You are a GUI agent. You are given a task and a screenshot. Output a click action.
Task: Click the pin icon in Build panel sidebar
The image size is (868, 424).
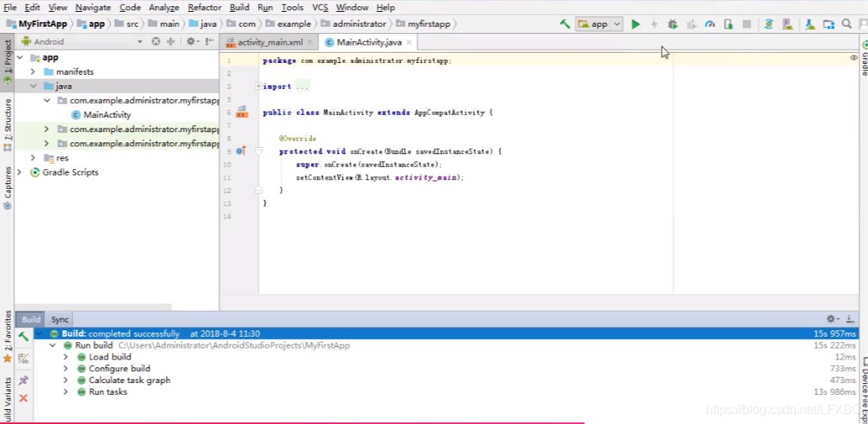tap(24, 380)
